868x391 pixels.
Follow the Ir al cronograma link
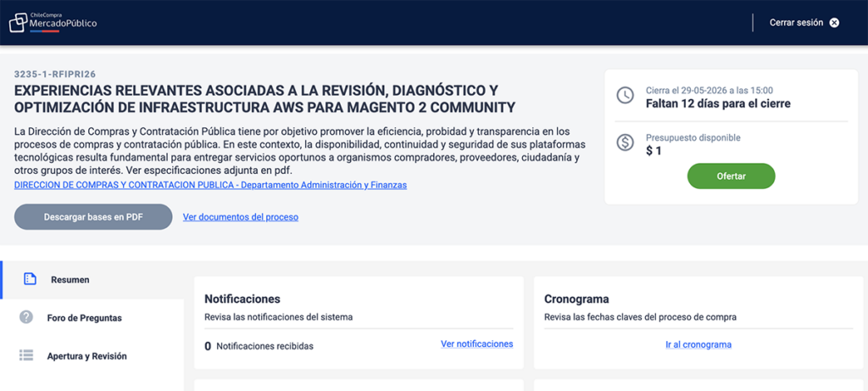point(698,344)
